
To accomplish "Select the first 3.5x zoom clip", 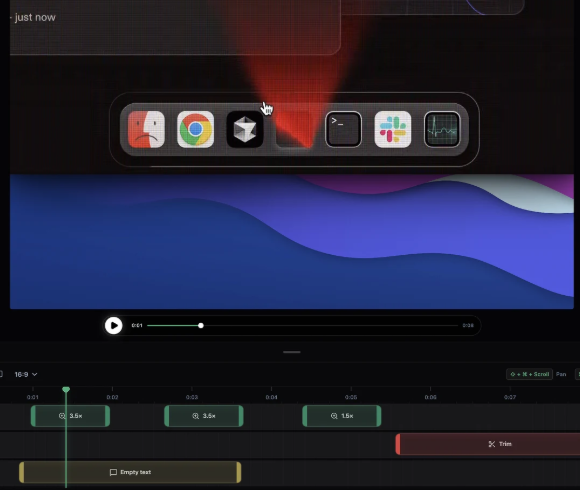I will tap(70, 416).
